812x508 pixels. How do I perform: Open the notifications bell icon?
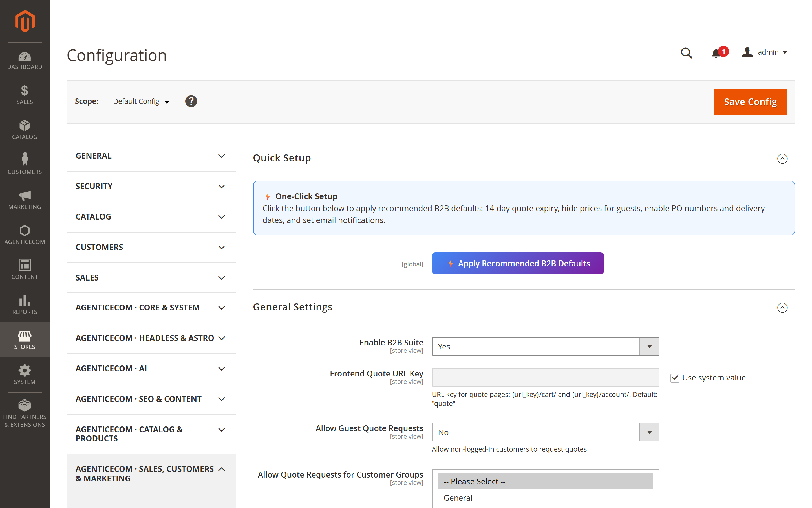click(x=716, y=53)
